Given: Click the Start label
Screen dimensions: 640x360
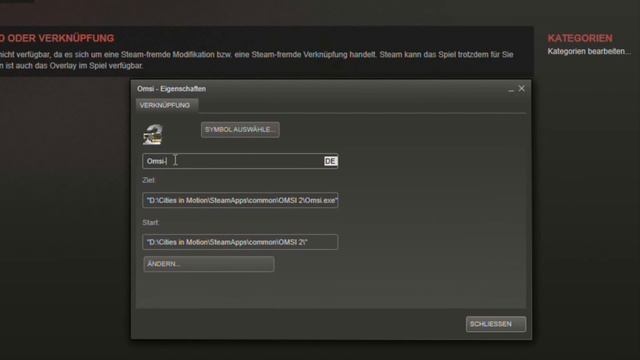Looking at the screenshot, I should coord(151,222).
